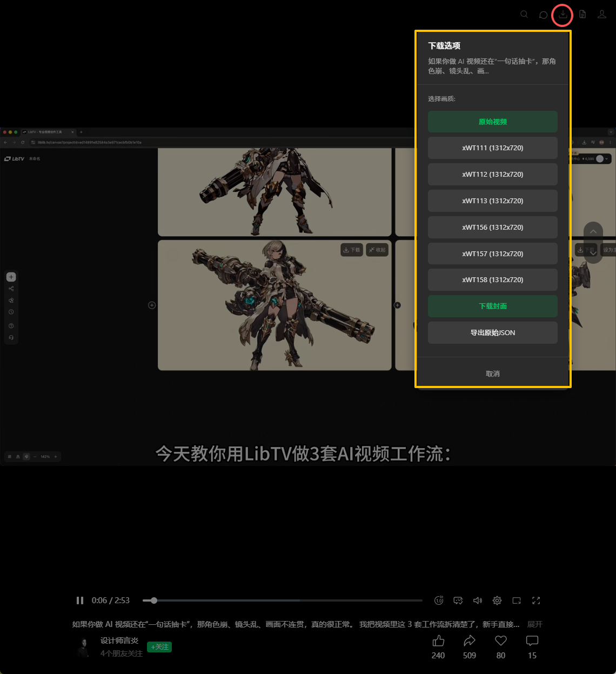Viewport: 616px width, 674px height.
Task: Share the video with arrow icon
Action: [x=470, y=641]
